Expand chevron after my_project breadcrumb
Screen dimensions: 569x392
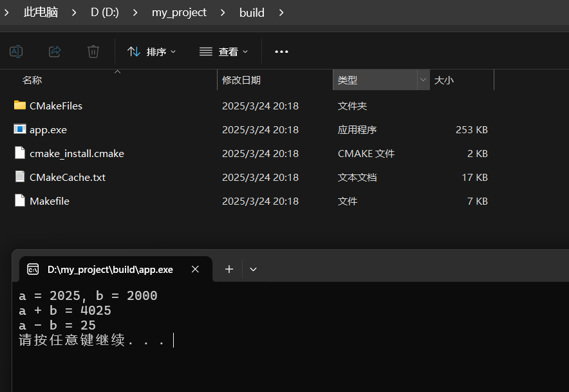coord(223,13)
